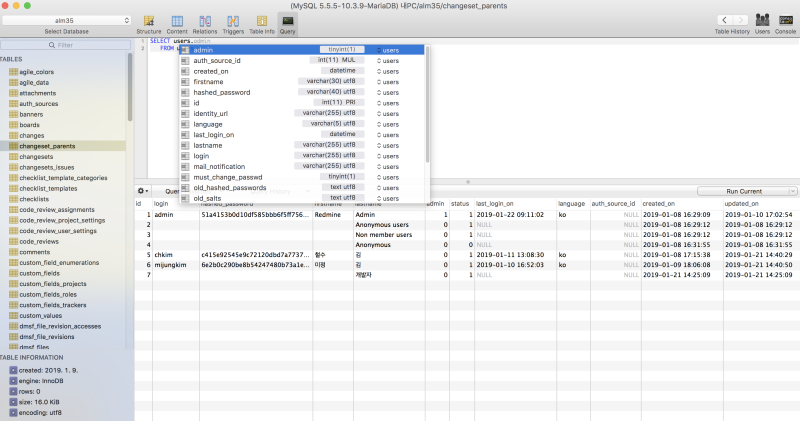Select the boards table
Image resolution: width=800 pixels, height=421 pixels.
coord(29,125)
